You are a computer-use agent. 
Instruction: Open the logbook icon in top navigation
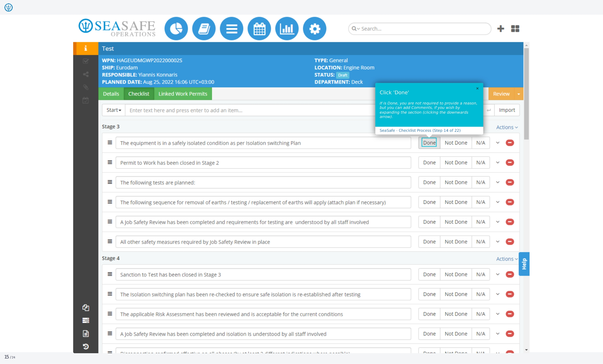(204, 29)
